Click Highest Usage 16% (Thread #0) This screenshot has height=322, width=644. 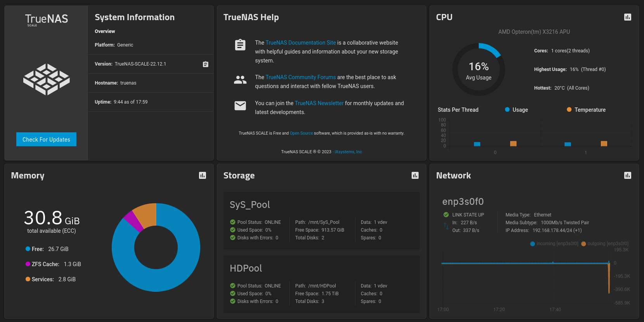click(x=570, y=69)
